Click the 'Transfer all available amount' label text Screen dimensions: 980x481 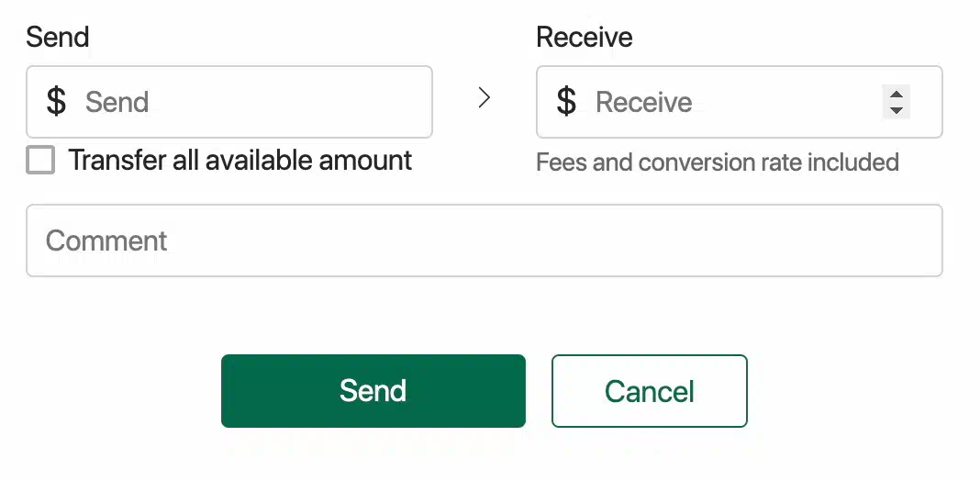[x=240, y=160]
